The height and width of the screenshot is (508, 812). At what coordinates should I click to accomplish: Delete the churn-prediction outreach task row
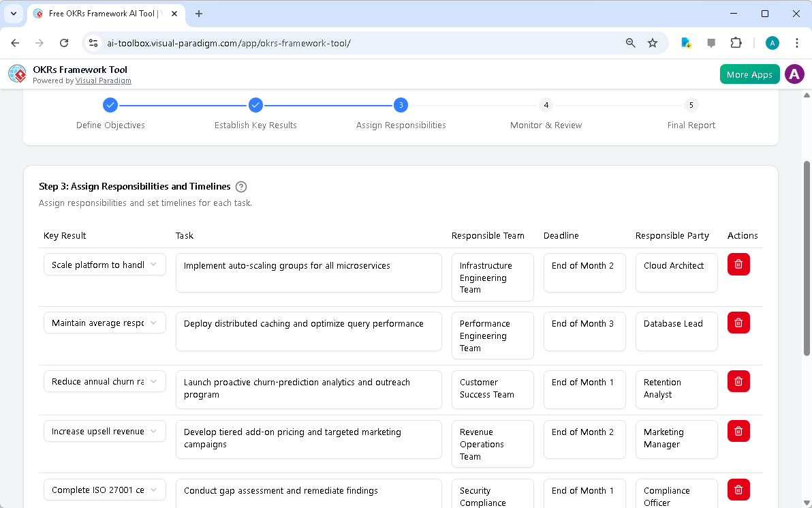738,381
